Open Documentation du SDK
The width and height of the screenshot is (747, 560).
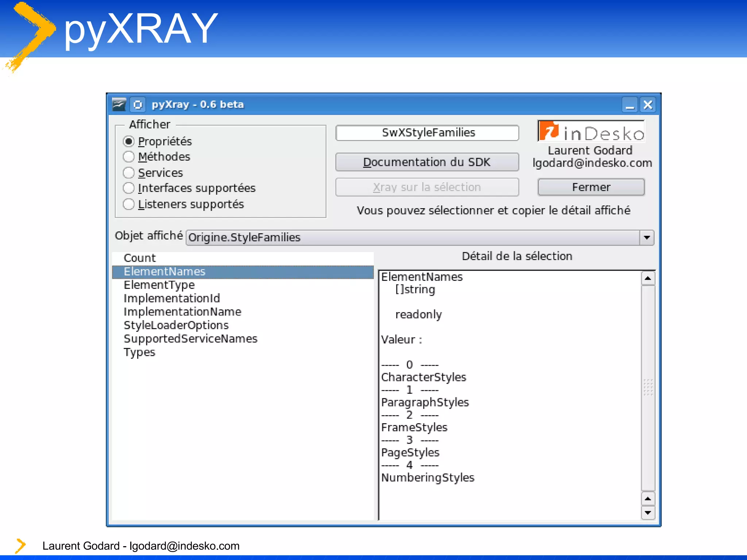(427, 162)
